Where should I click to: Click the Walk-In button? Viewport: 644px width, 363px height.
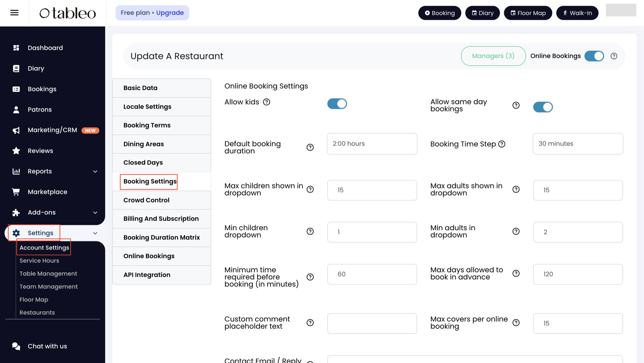click(577, 13)
